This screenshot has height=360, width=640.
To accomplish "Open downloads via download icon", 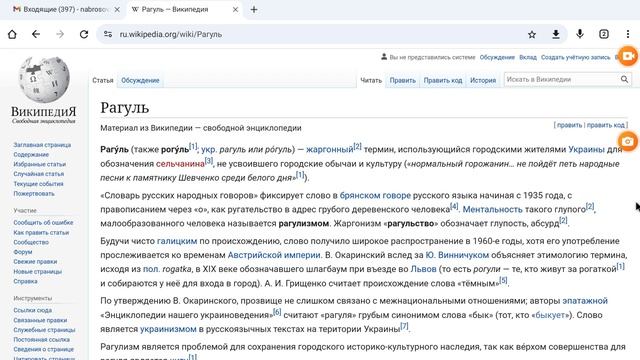I will (556, 35).
